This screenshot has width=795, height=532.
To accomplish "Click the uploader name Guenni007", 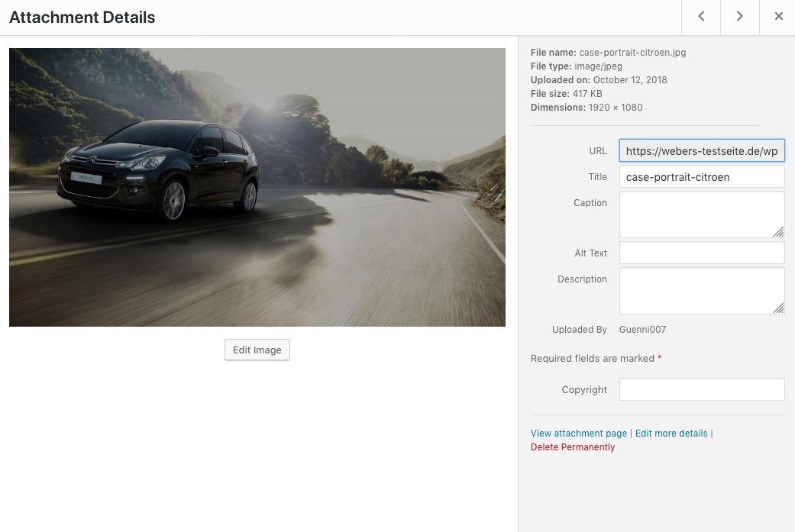I will click(x=642, y=329).
